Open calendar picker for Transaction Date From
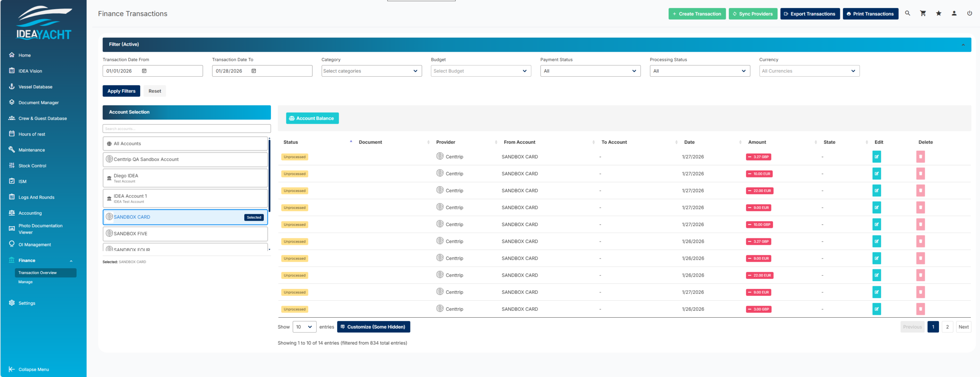980x377 pixels. [144, 71]
